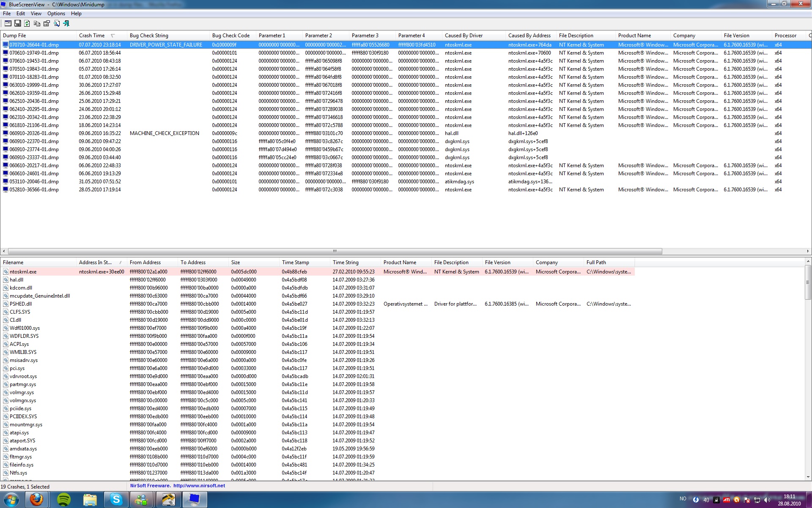
Task: Select the mcupdate_GenuineIntel.dll row
Action: click(317, 296)
